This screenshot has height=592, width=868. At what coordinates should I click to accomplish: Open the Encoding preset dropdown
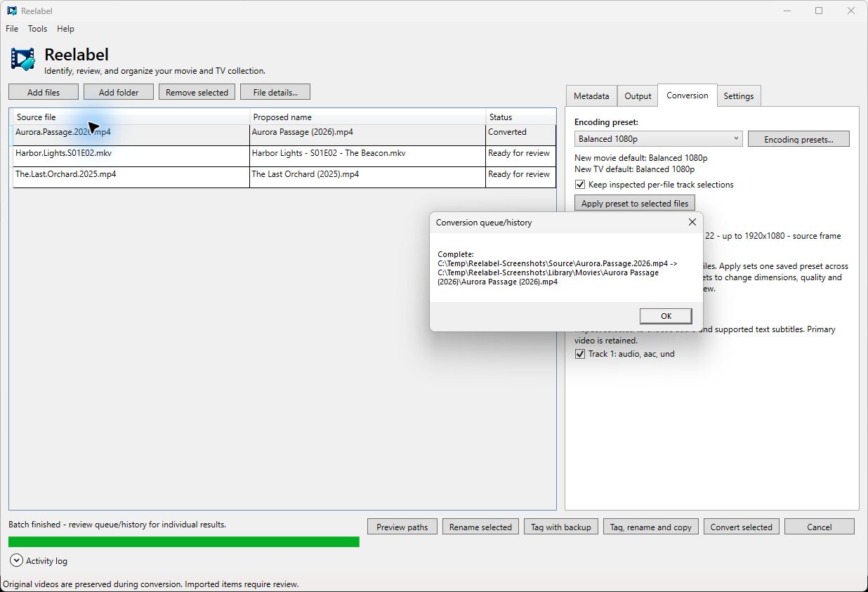pyautogui.click(x=658, y=139)
